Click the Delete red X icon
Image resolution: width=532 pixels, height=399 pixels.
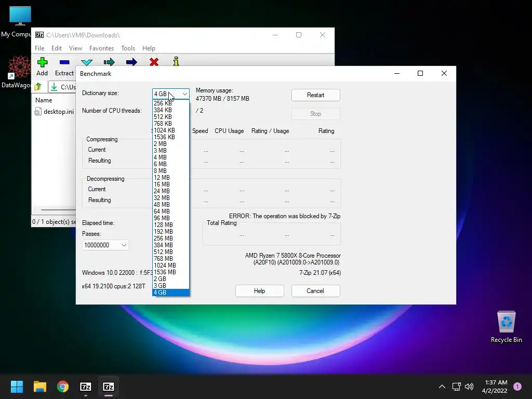pos(154,62)
